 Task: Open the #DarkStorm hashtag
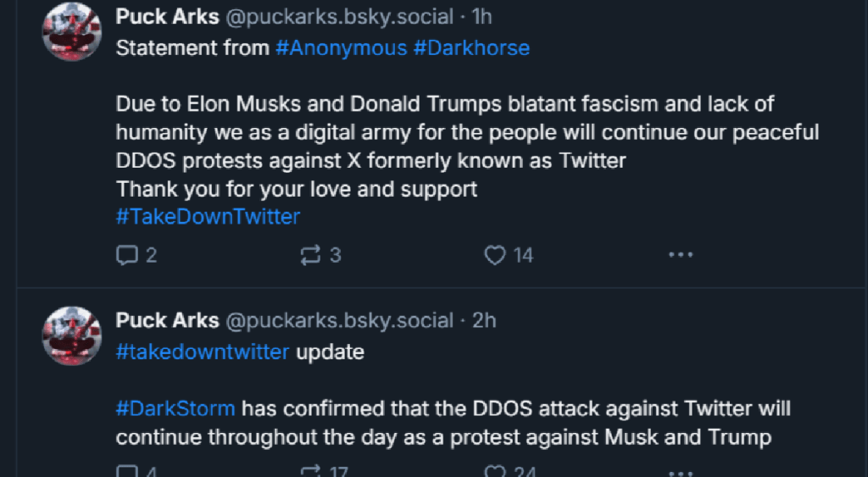[x=175, y=409]
